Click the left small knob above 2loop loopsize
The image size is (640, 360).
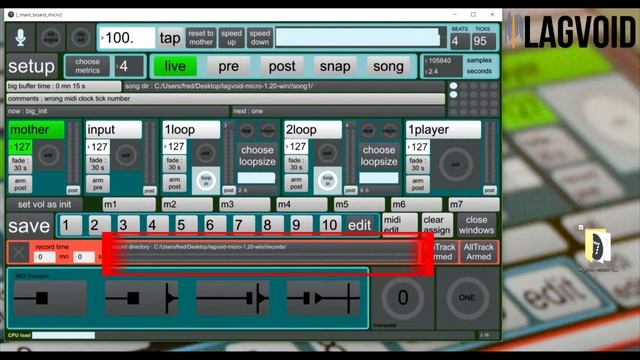point(368,131)
